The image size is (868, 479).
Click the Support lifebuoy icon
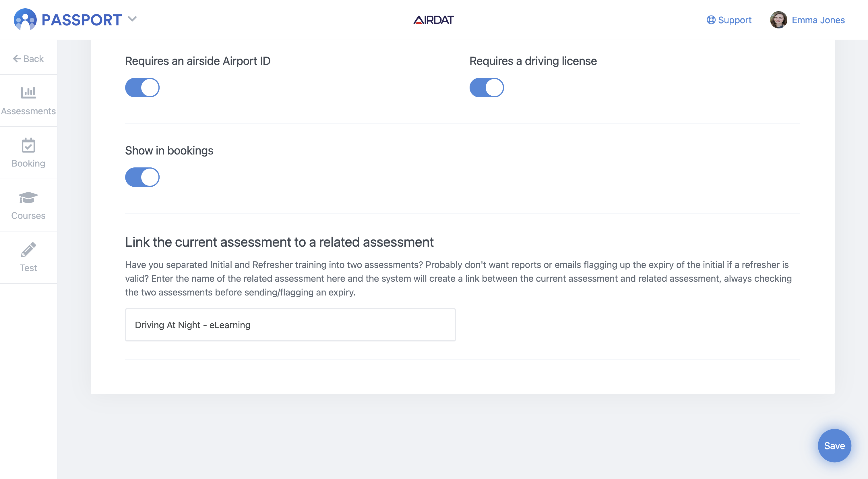click(711, 20)
